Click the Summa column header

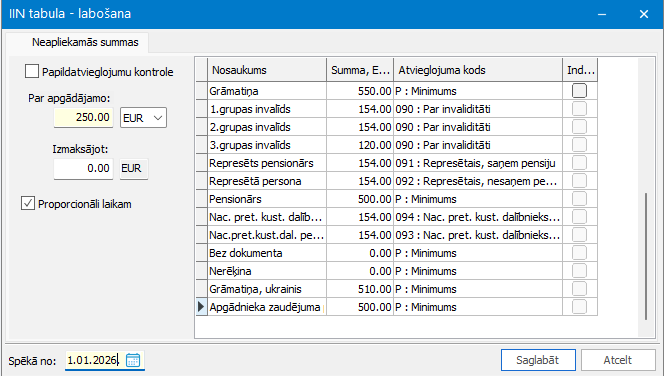click(360, 70)
